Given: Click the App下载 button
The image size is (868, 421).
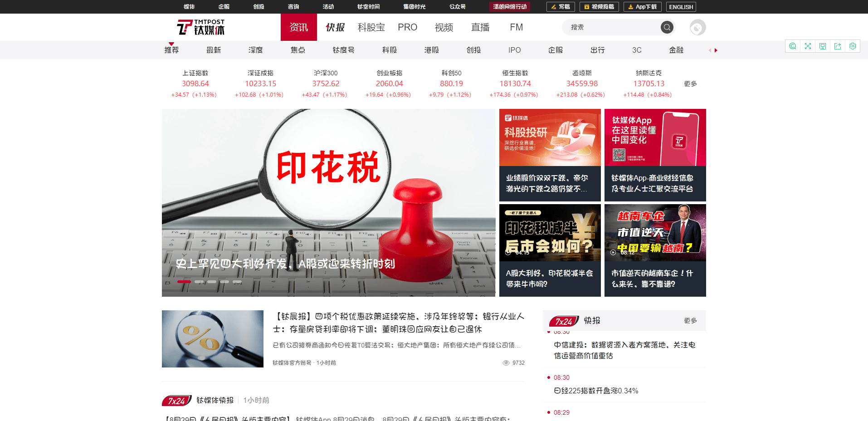Looking at the screenshot, I should point(642,7).
